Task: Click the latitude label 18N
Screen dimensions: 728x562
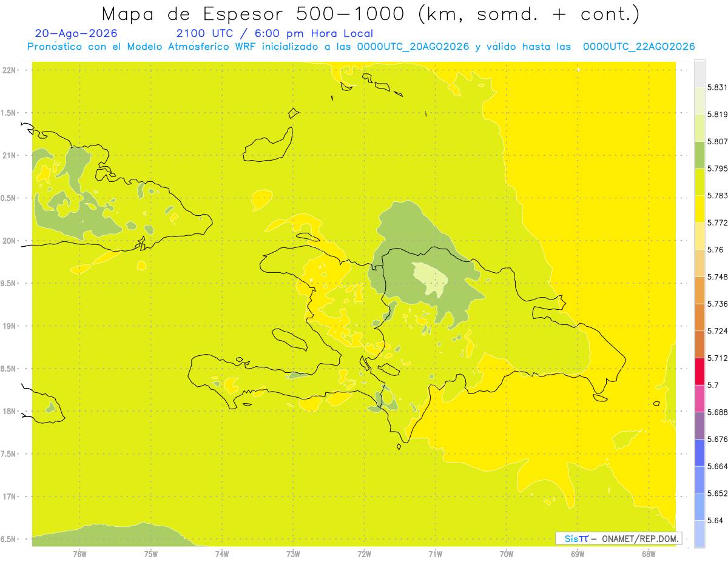Action: pyautogui.click(x=9, y=411)
